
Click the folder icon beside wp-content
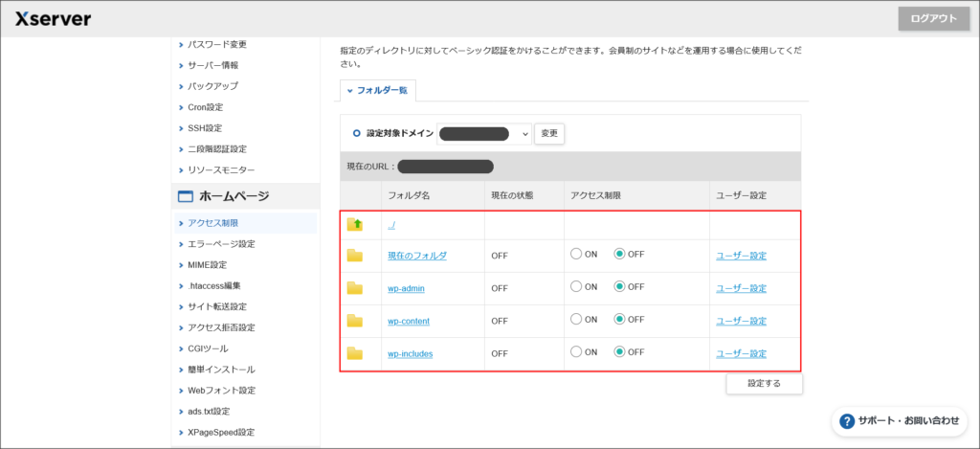pos(355,321)
